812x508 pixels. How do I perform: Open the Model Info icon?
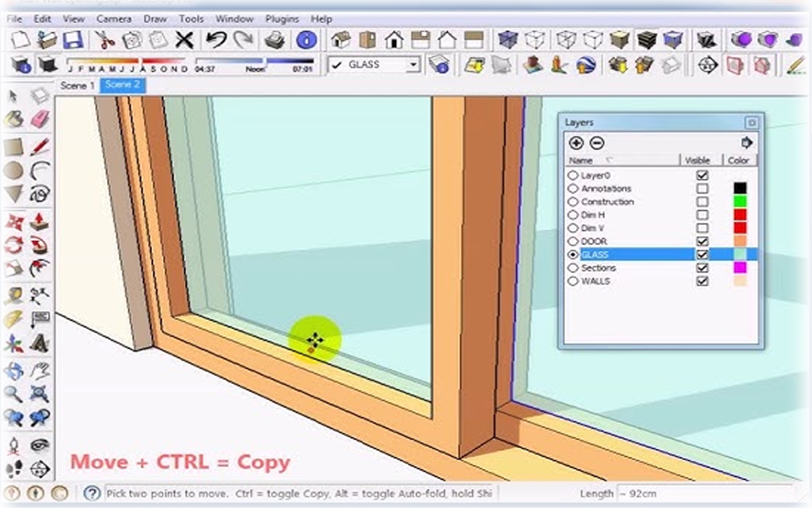click(307, 39)
